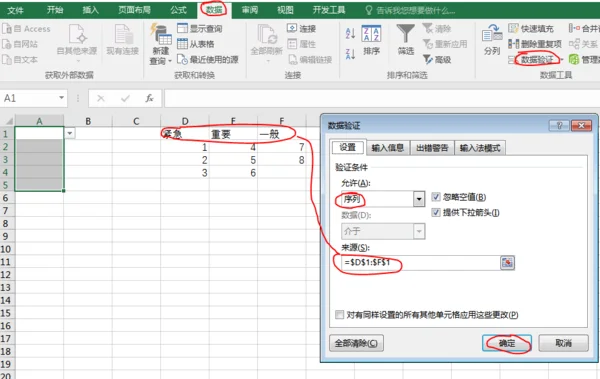Open 最近使用的源
Viewport: 600px width, 379px height.
click(x=208, y=59)
